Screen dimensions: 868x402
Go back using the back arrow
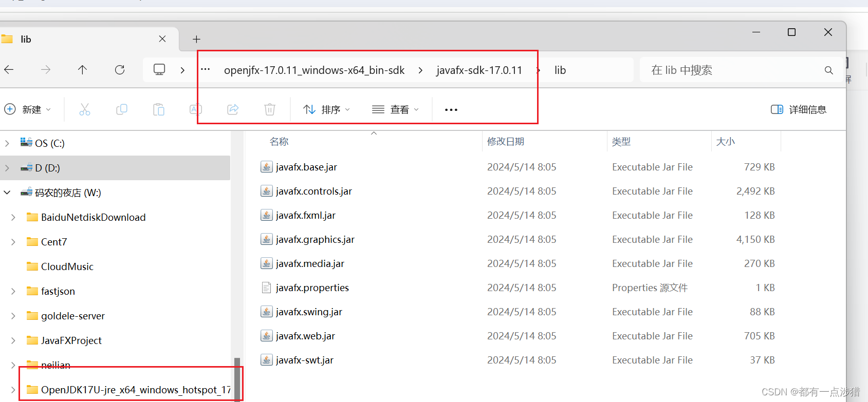[x=9, y=69]
